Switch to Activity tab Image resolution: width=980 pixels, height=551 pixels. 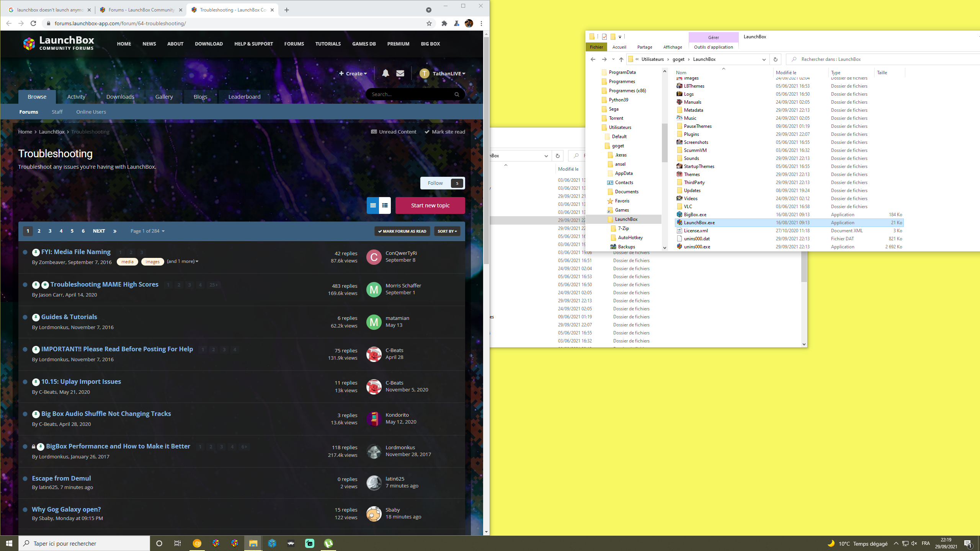click(76, 97)
